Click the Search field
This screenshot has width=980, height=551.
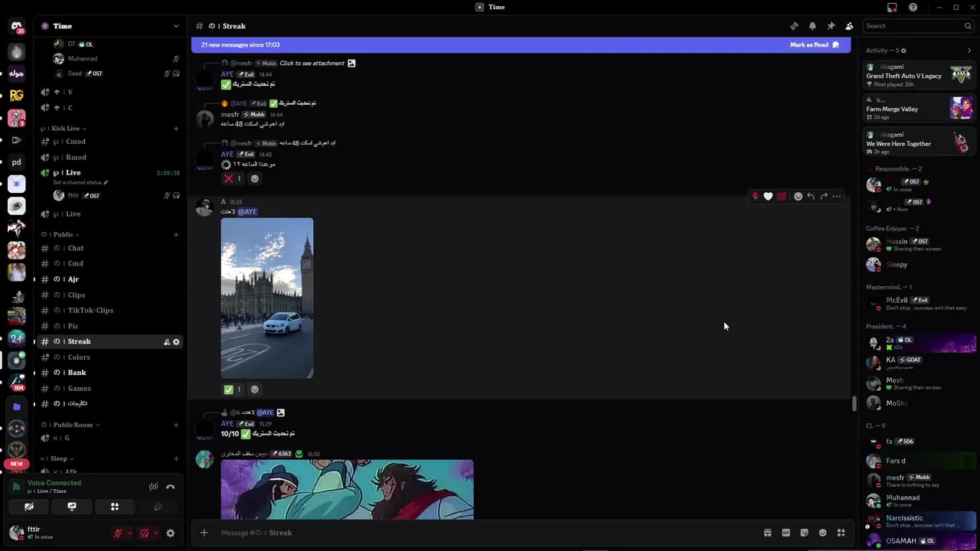[918, 26]
